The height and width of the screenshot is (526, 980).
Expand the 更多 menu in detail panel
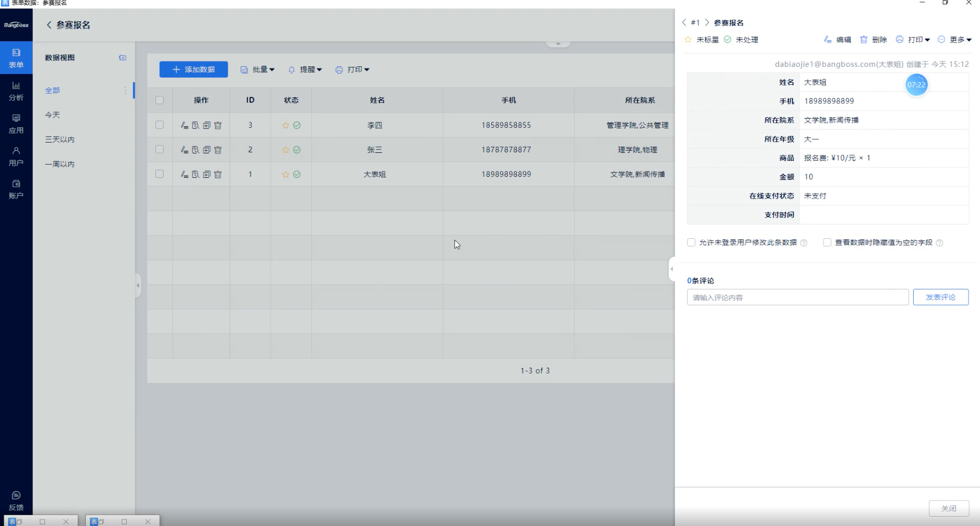coord(954,40)
